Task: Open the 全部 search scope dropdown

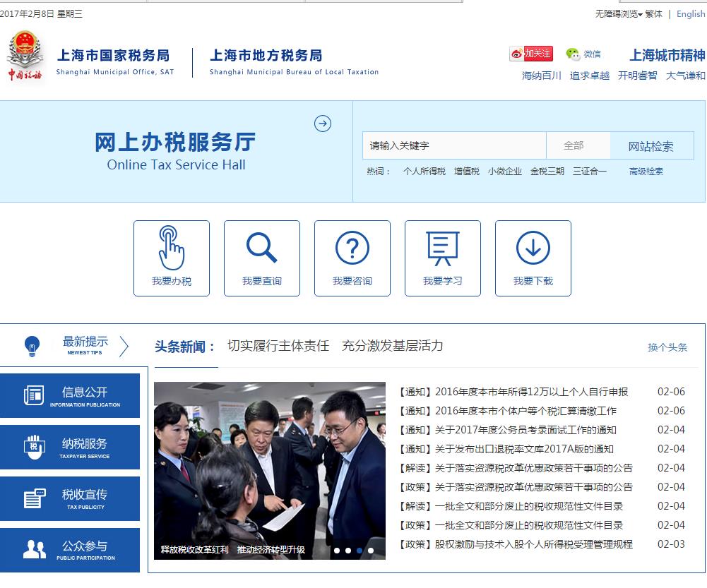Action: point(578,145)
